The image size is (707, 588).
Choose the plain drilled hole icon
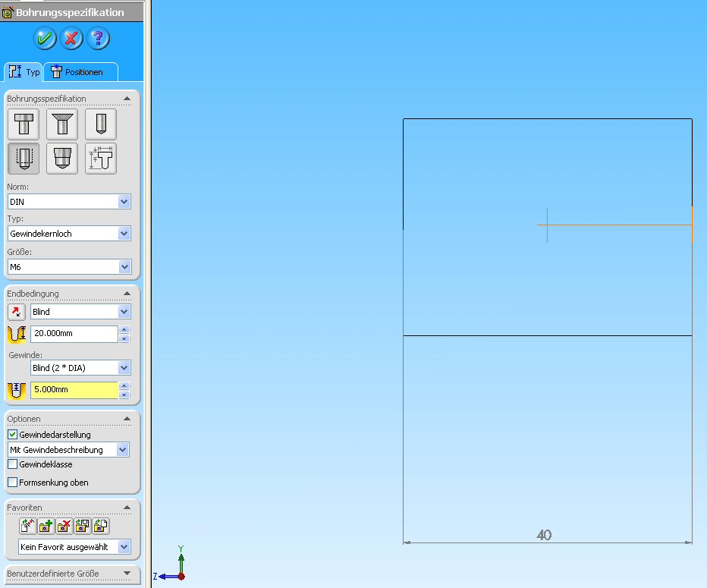coord(100,124)
